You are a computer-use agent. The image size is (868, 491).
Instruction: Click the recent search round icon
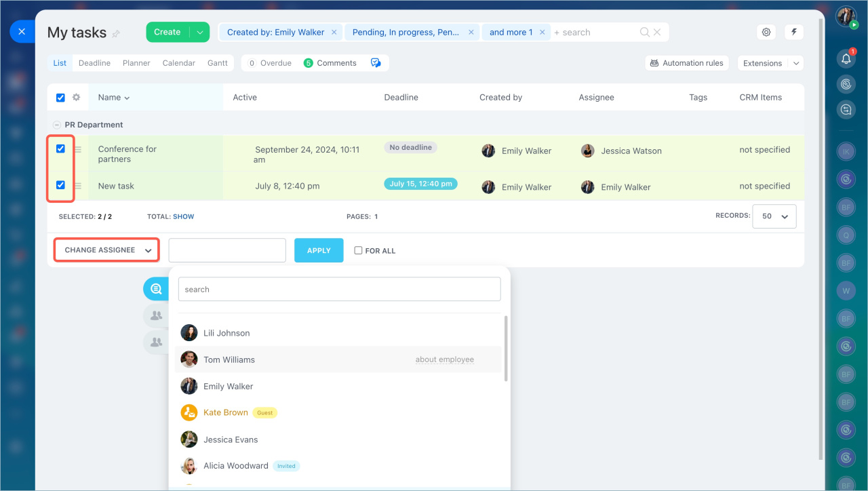(x=156, y=289)
